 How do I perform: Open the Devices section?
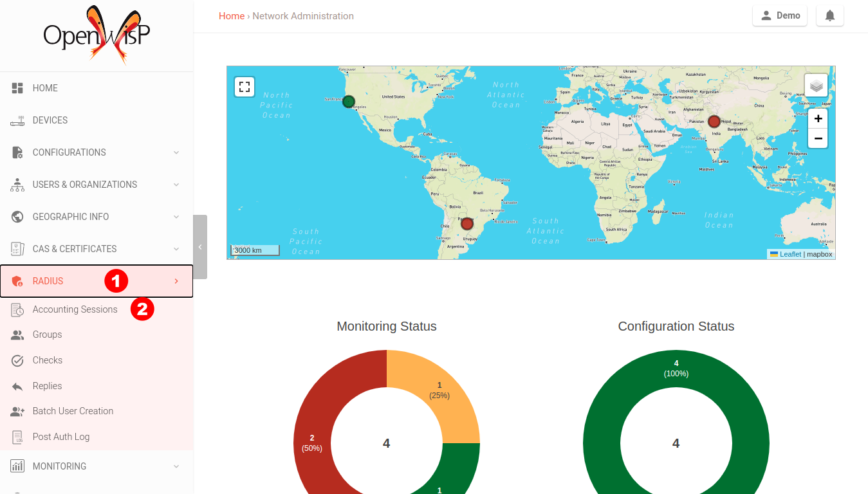(x=50, y=120)
